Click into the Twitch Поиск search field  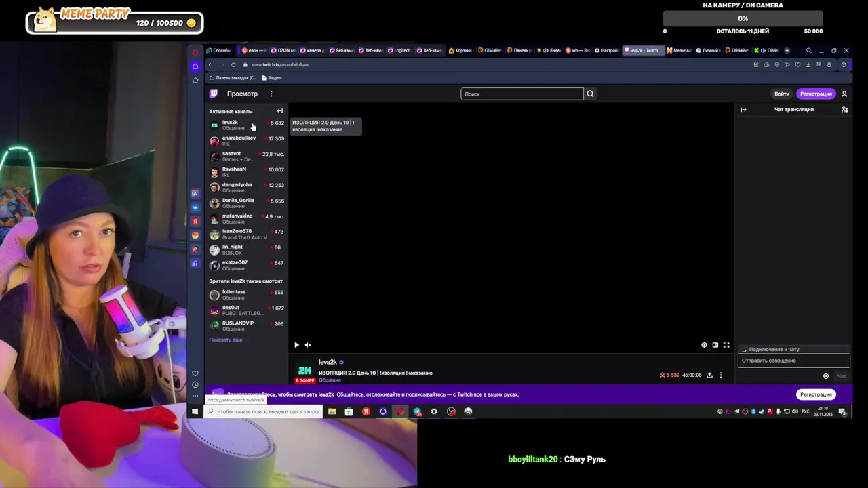tap(521, 94)
